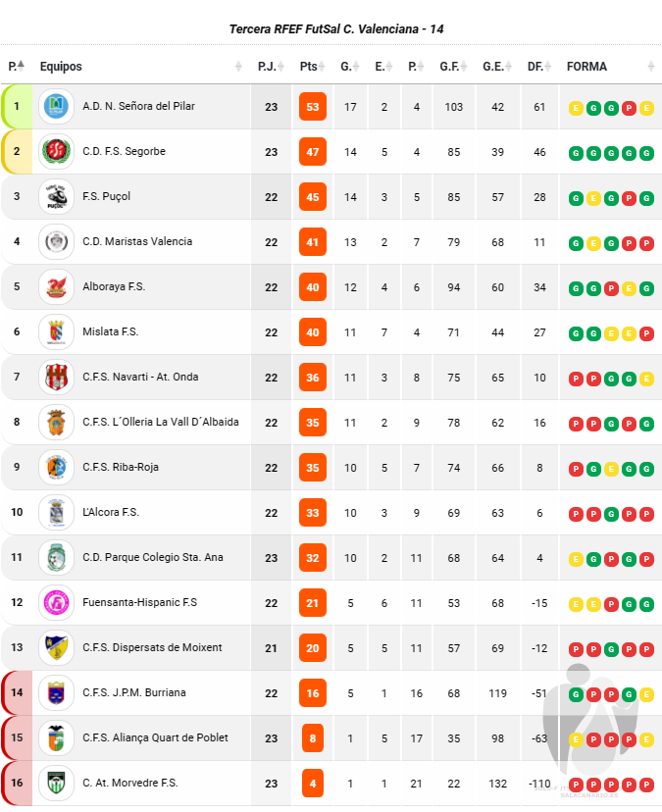Image resolution: width=662 pixels, height=812 pixels.
Task: Click the orange 53 points badge
Action: coord(312,107)
